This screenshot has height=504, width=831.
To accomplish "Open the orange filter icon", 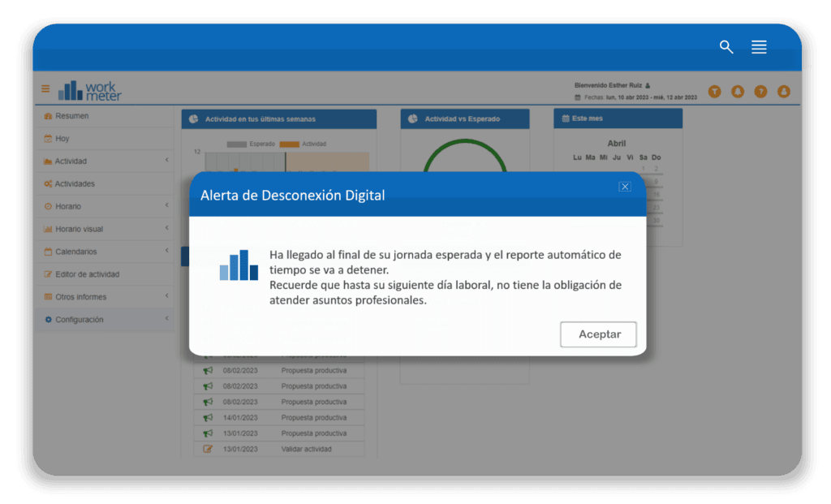I will [x=714, y=92].
